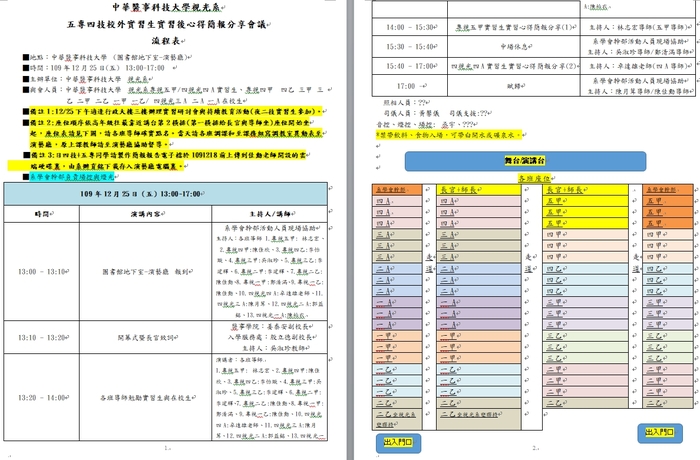700x460 pixels.
Task: Click the 13:20 – 14:00 time cell
Action: (42, 397)
